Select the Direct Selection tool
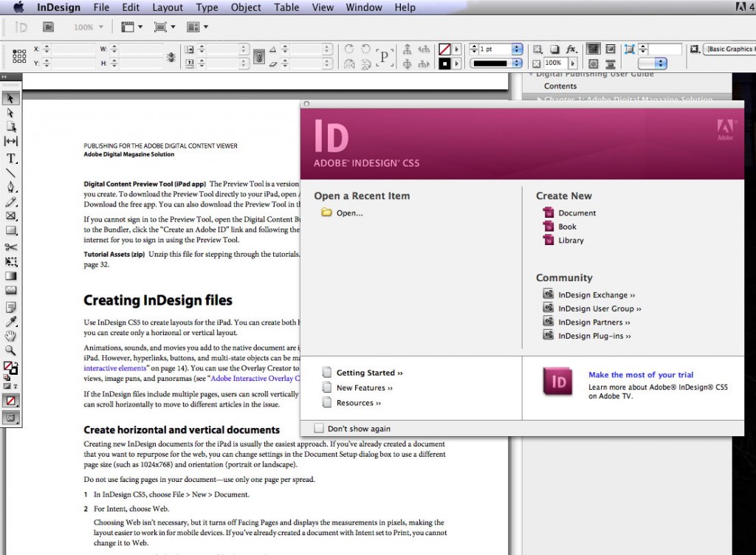Screen dimensions: 756x555 click(x=10, y=113)
